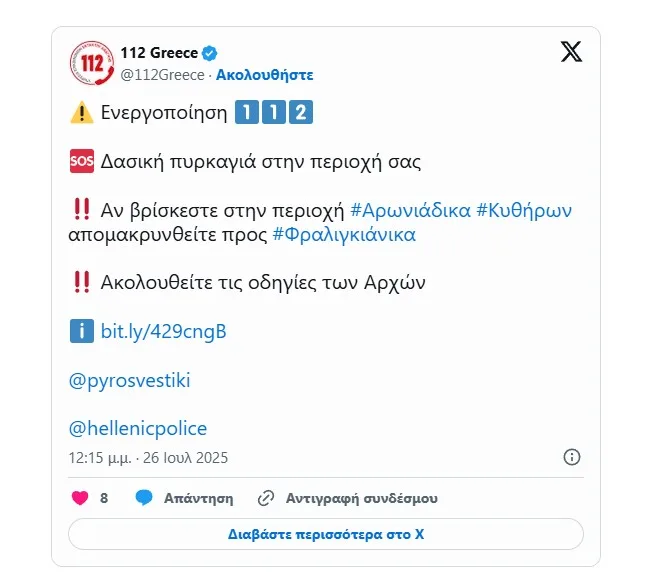Click the red SOS emoji
This screenshot has width=664, height=583.
[82, 161]
